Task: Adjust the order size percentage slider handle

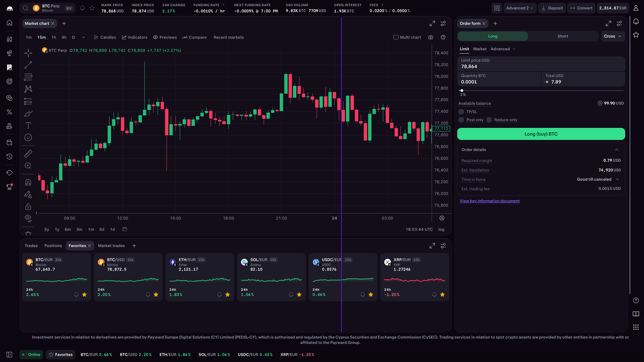Action: click(462, 90)
